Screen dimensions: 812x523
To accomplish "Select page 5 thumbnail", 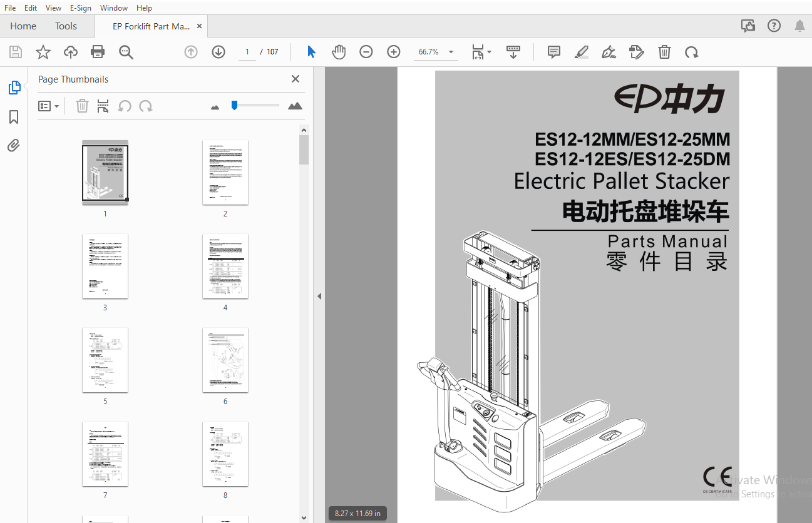I will coord(105,360).
